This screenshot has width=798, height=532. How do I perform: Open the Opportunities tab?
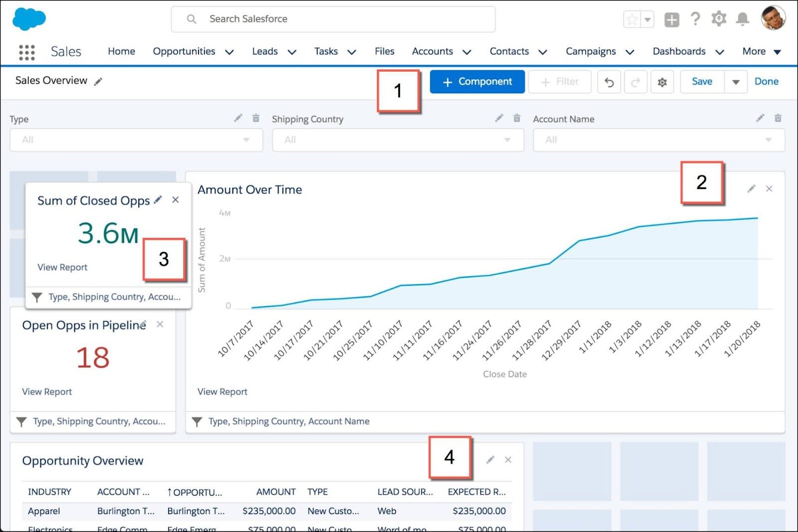(x=184, y=51)
